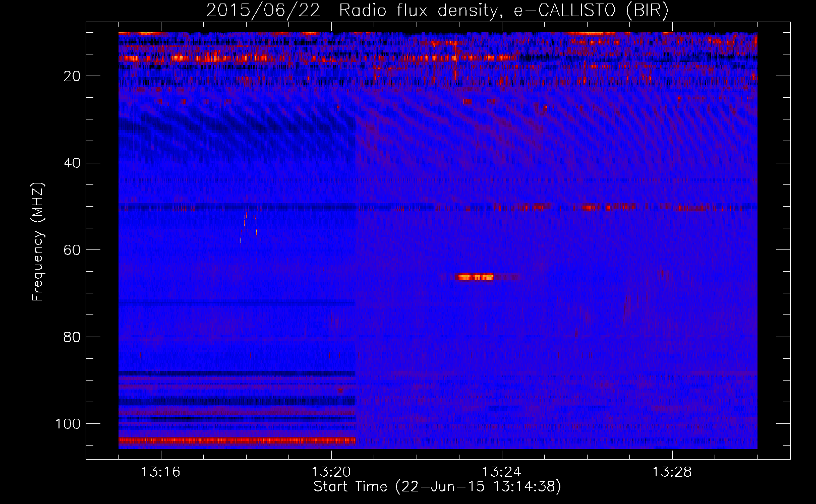Viewport: 816px width, 504px height.
Task: Click the 60 MHz frequency tick label
Action: tap(72, 250)
